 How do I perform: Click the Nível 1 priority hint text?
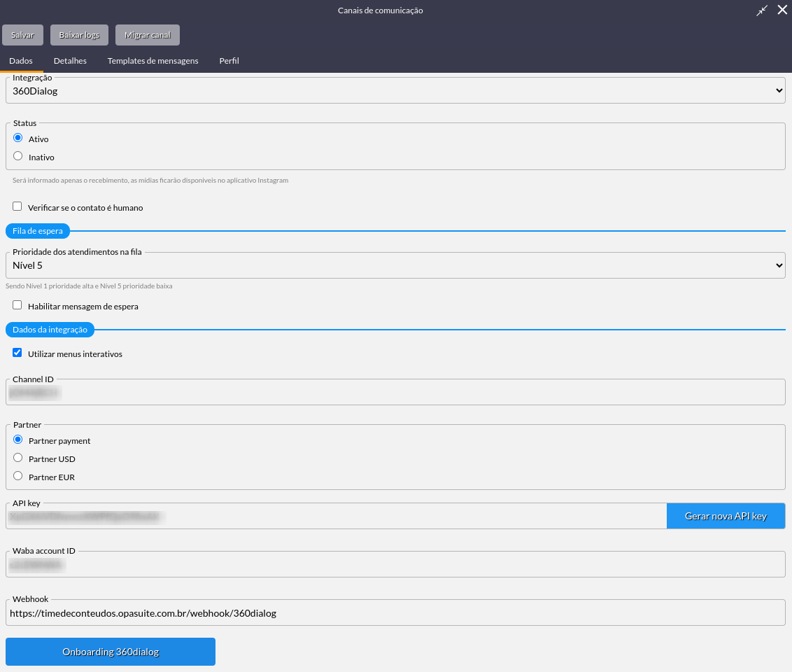click(89, 286)
